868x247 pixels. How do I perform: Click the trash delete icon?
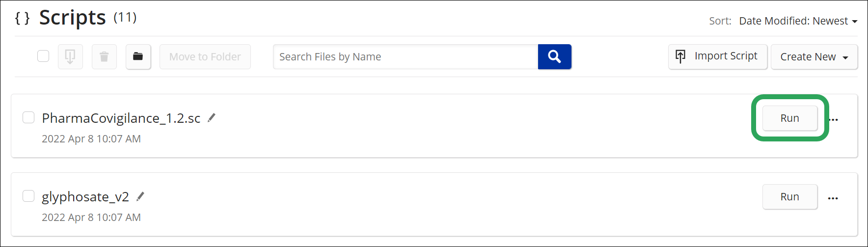104,57
